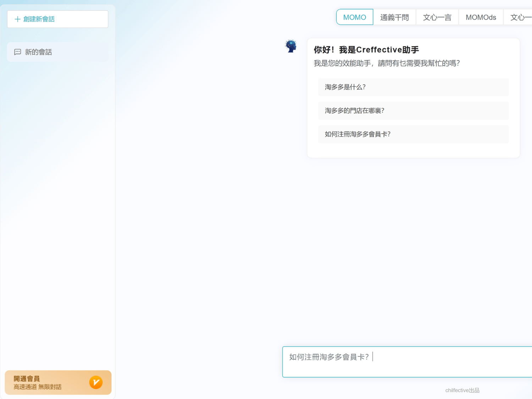Select the MOMOds tab
Image resolution: width=532 pixels, height=399 pixels.
[x=481, y=17]
